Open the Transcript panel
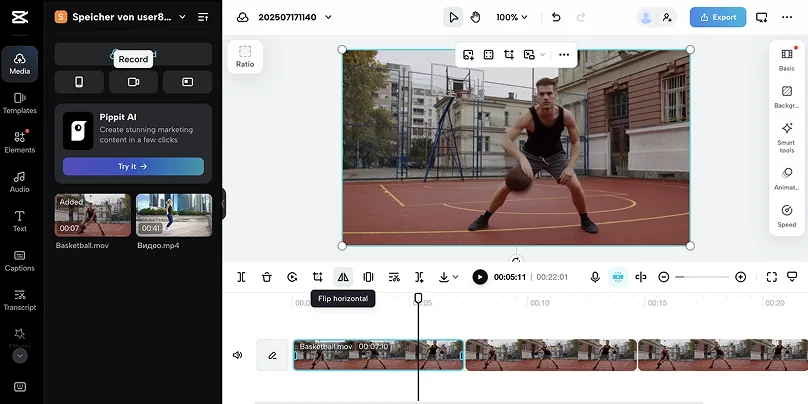This screenshot has height=404, width=808. coord(20,300)
